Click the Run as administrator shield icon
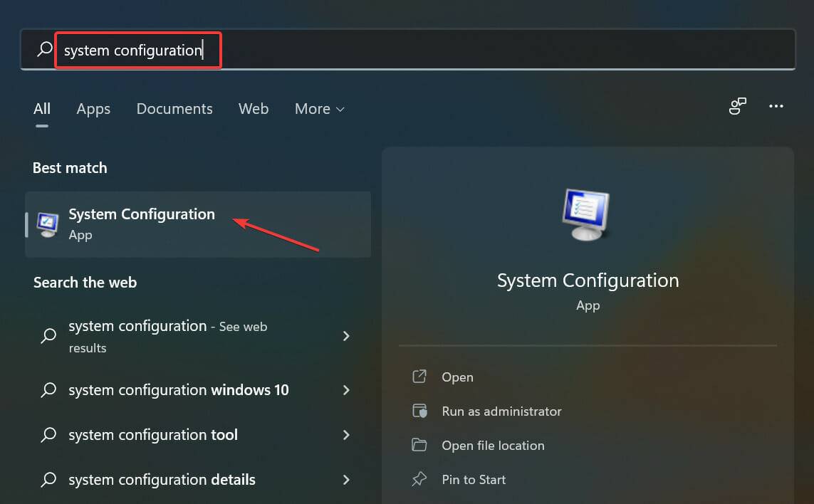The height and width of the screenshot is (504, 814). coord(419,411)
